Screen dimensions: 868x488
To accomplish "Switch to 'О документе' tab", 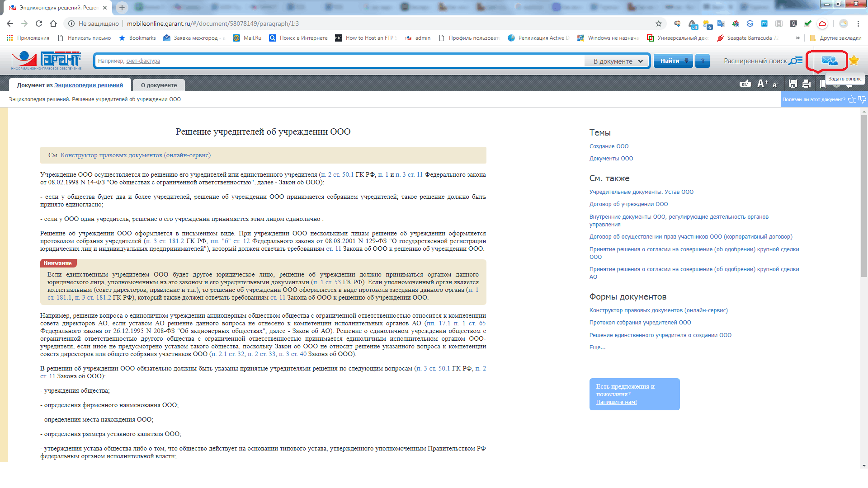I will (159, 85).
